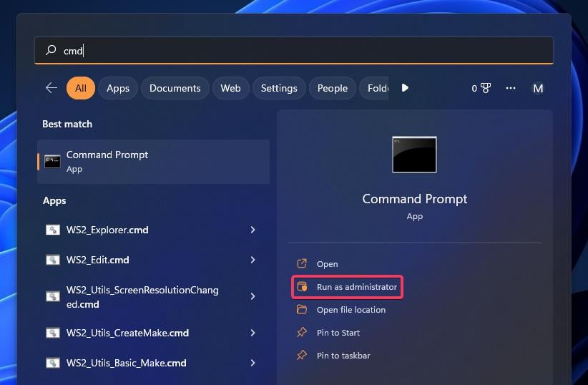Expand WS2_Edit.cmd options chevron
The height and width of the screenshot is (385, 588).
tap(253, 260)
